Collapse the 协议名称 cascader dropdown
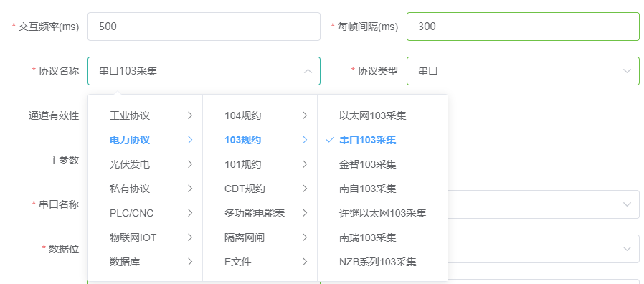The width and height of the screenshot is (644, 284). click(308, 71)
